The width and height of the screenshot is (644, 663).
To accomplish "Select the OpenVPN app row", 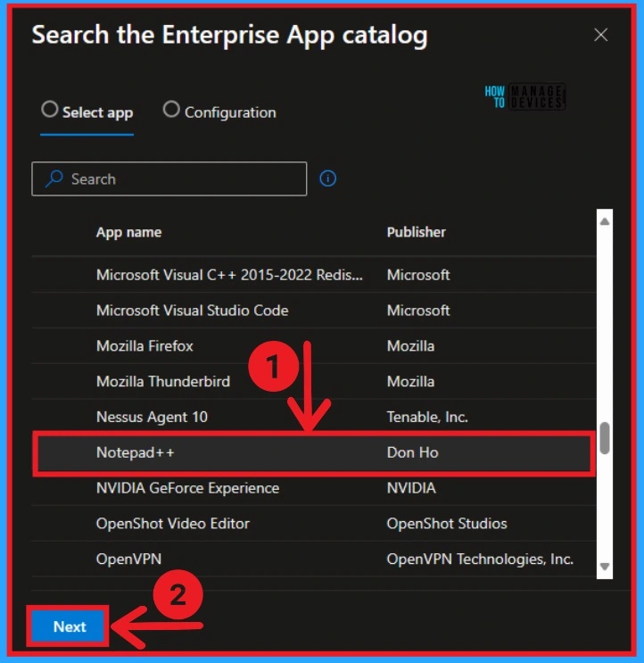I will pyautogui.click(x=314, y=559).
